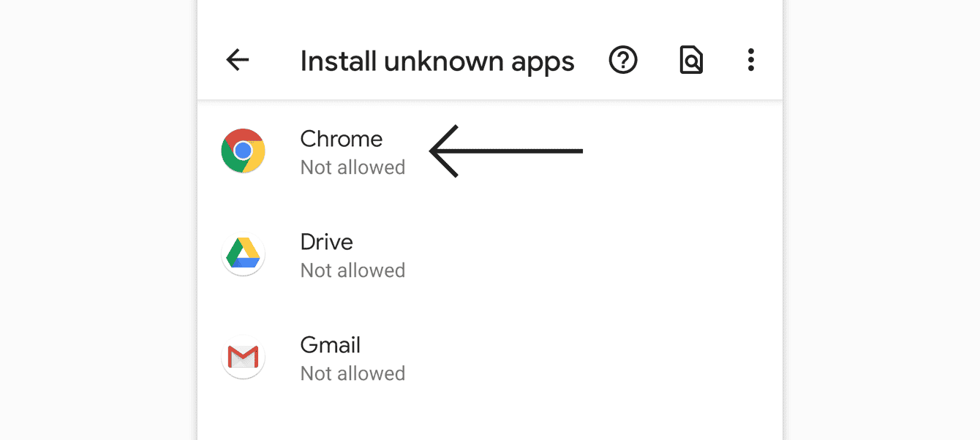Open the three-dot overflow menu
Screen dimensions: 980x440
coord(750,60)
